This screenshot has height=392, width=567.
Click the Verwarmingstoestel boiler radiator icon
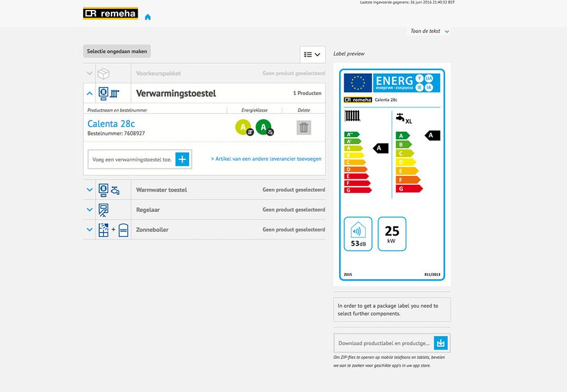point(109,93)
